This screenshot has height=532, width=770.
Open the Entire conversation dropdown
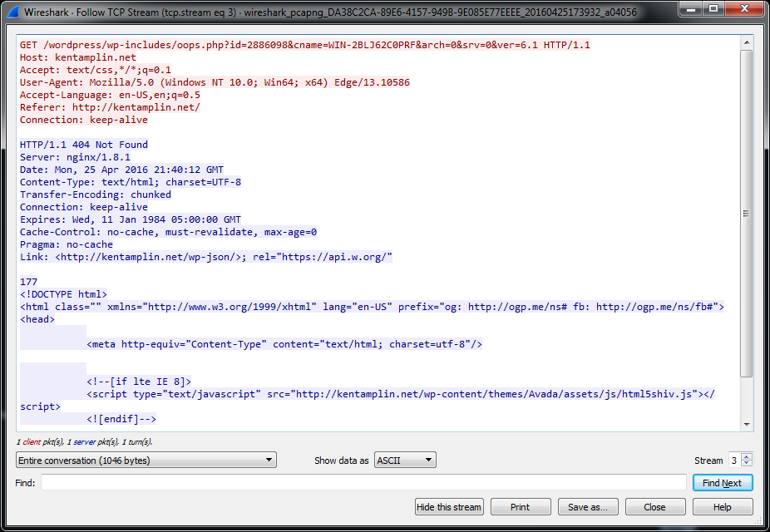(146, 461)
